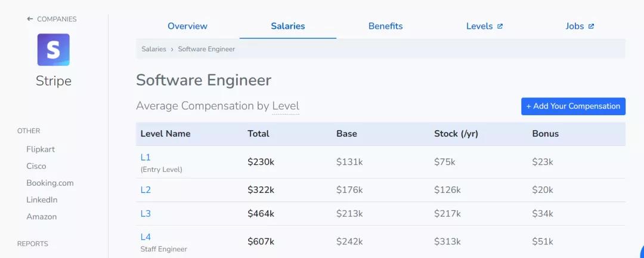This screenshot has width=644, height=258.
Task: Switch to the Benefits tab
Action: tap(385, 26)
